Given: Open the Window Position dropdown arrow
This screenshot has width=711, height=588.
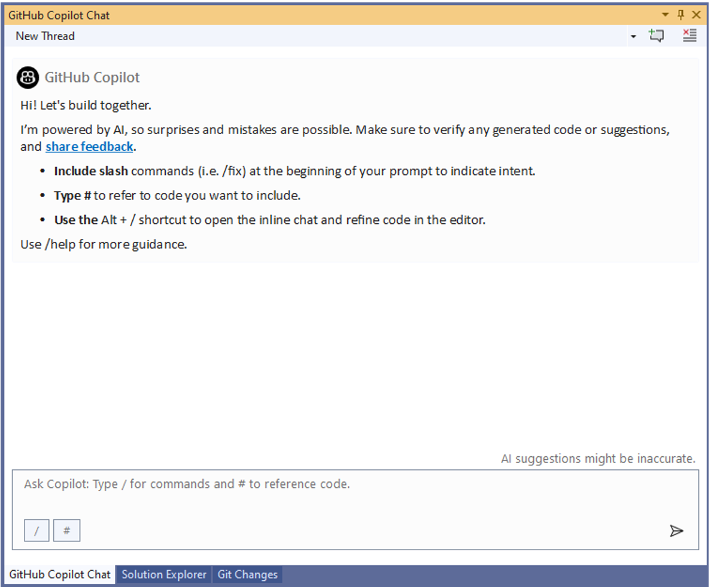Looking at the screenshot, I should (666, 15).
